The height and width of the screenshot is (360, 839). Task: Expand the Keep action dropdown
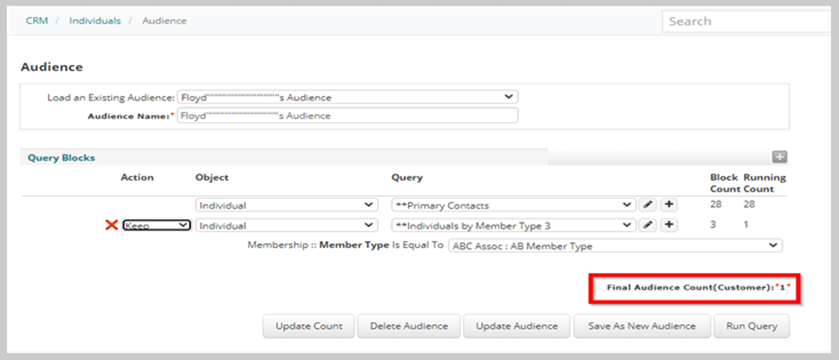(x=156, y=225)
